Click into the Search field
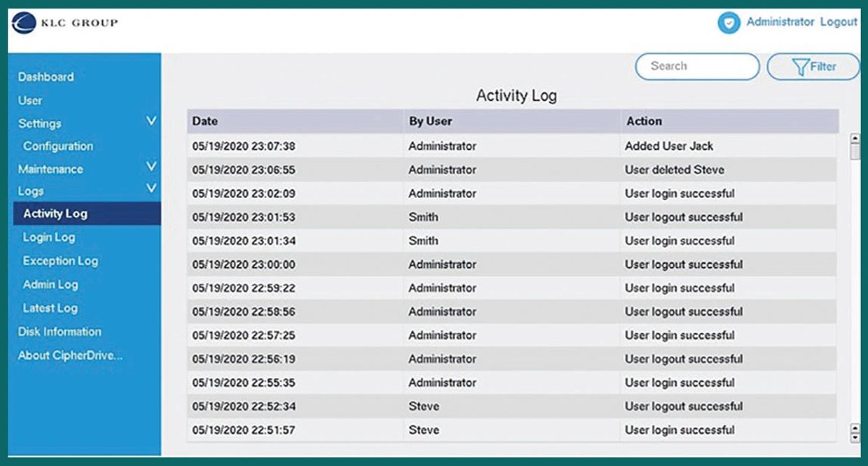868x466 pixels. [696, 66]
